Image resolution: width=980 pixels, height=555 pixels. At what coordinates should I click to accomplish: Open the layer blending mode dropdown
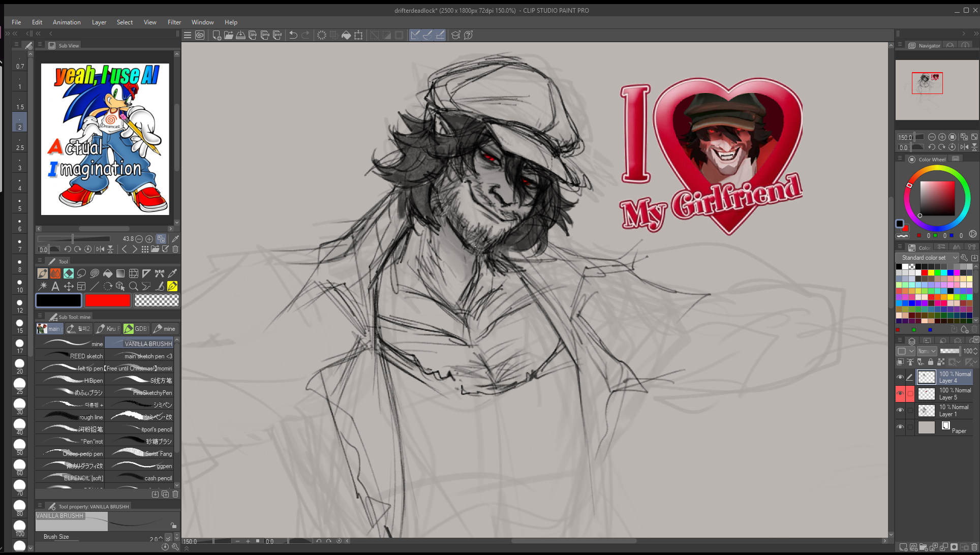(x=927, y=351)
